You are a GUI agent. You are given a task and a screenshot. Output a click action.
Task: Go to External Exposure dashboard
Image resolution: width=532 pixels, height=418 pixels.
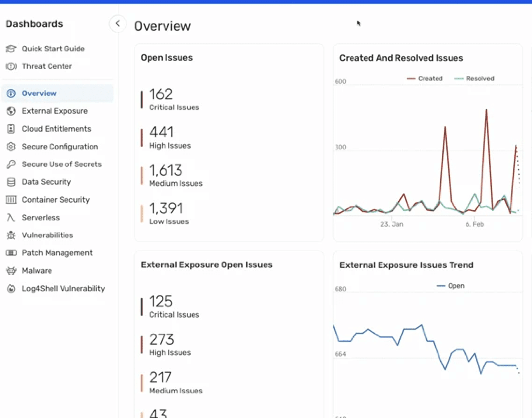point(55,111)
